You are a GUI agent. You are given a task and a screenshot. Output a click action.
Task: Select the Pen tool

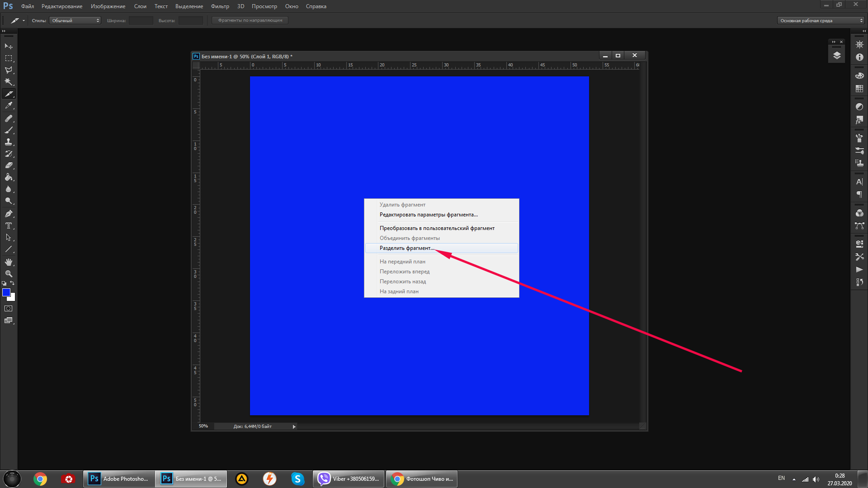(9, 214)
